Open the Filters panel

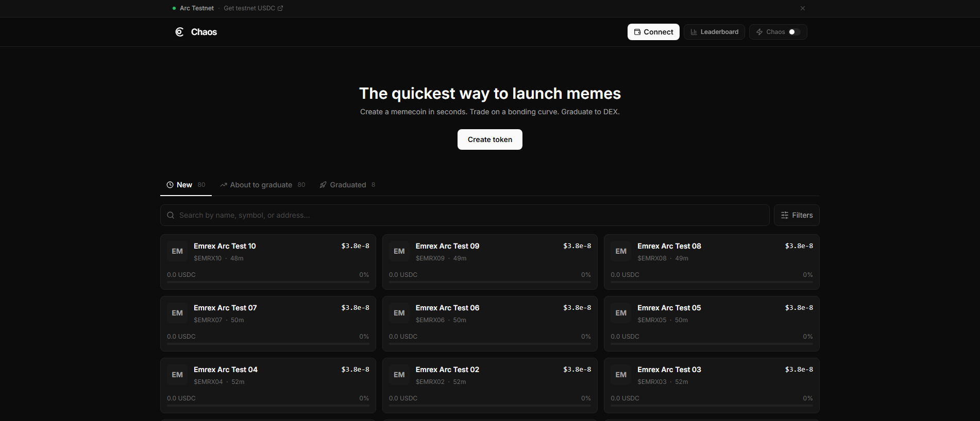(x=797, y=215)
